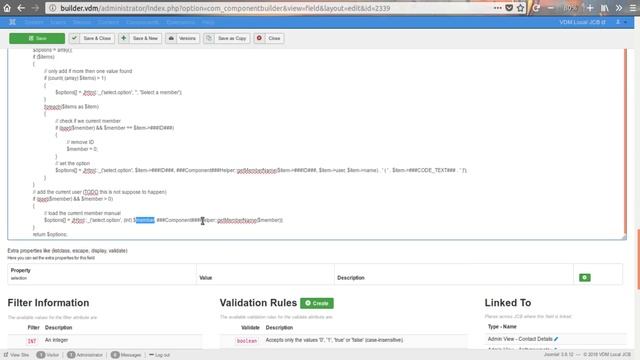The height and width of the screenshot is (360, 640).
Task: Open the user account dropdown
Action: click(x=621, y=22)
